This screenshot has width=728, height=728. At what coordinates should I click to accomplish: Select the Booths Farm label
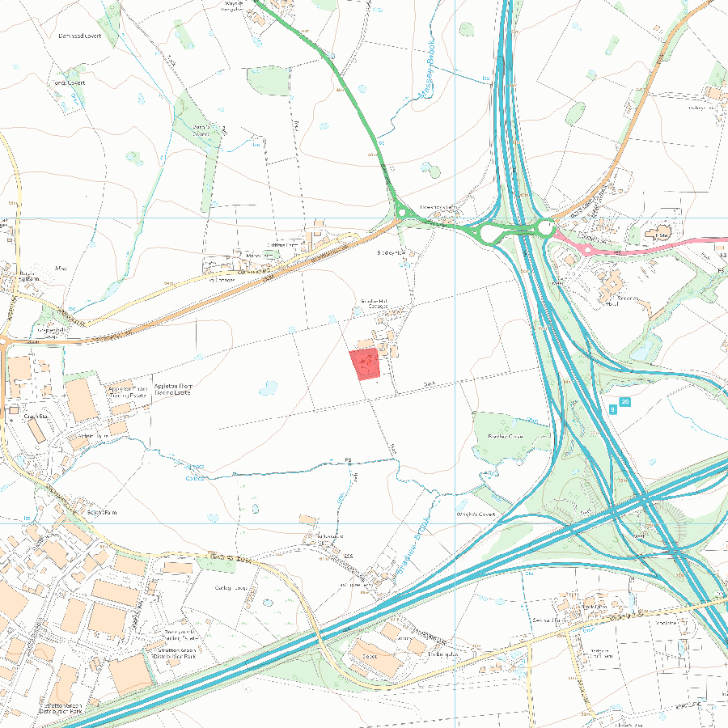click(x=102, y=513)
